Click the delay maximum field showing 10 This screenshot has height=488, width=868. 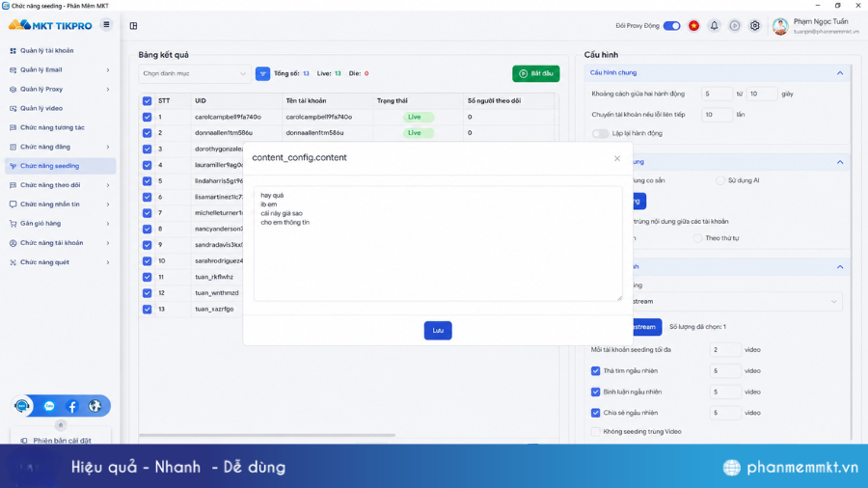[762, 95]
